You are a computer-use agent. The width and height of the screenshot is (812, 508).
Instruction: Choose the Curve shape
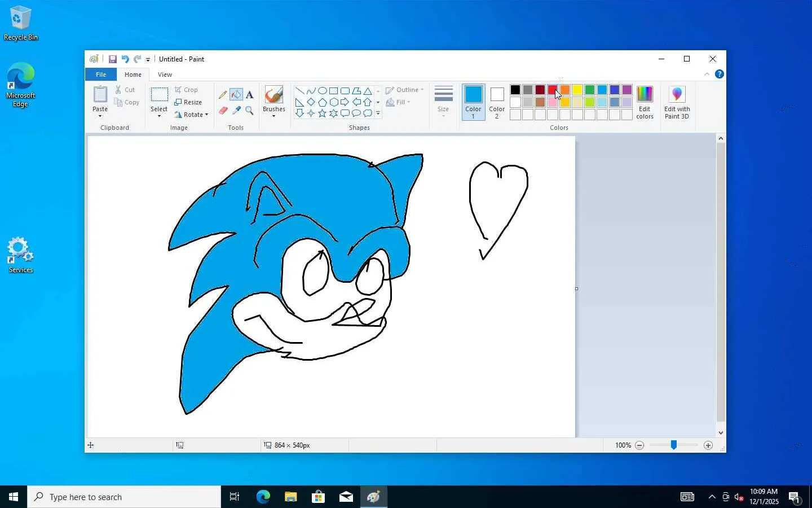pyautogui.click(x=311, y=91)
